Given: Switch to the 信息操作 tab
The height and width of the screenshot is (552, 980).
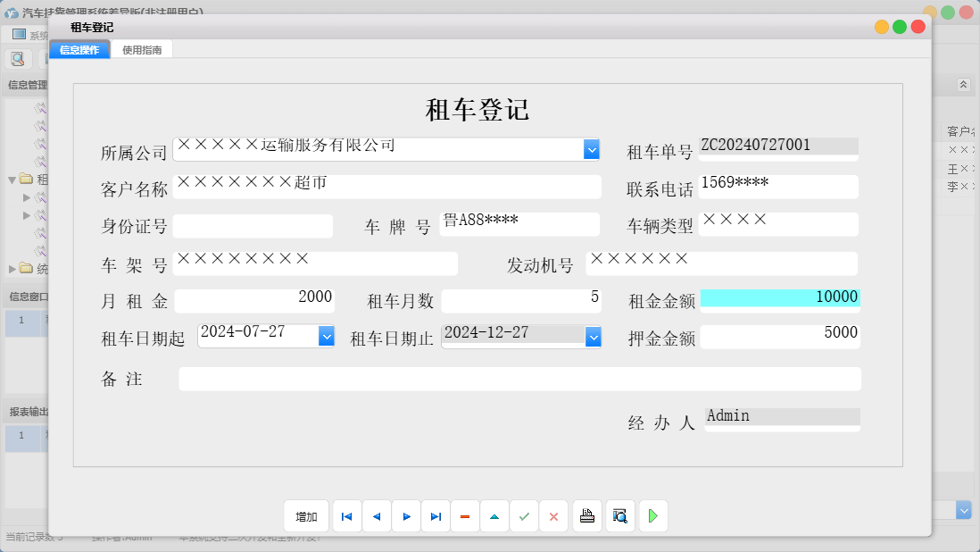Looking at the screenshot, I should [x=80, y=50].
